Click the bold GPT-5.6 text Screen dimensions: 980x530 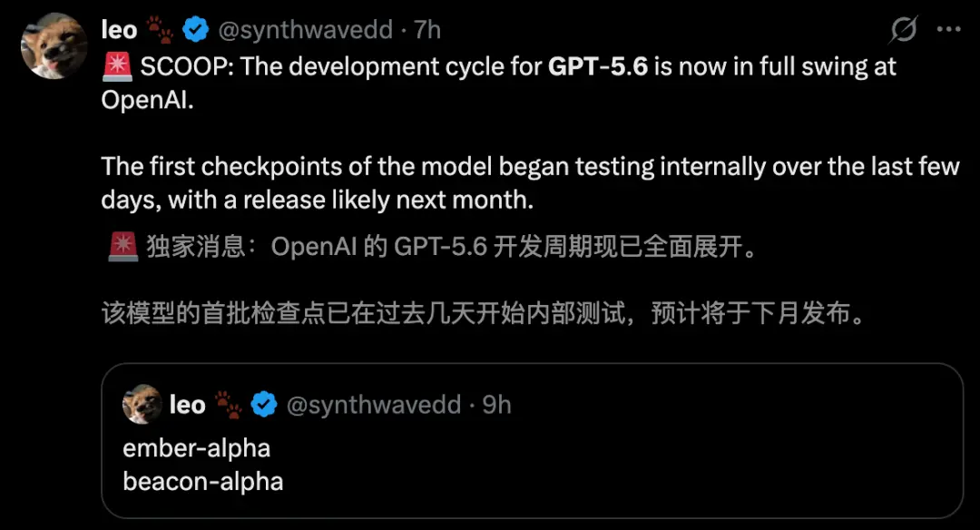598,67
